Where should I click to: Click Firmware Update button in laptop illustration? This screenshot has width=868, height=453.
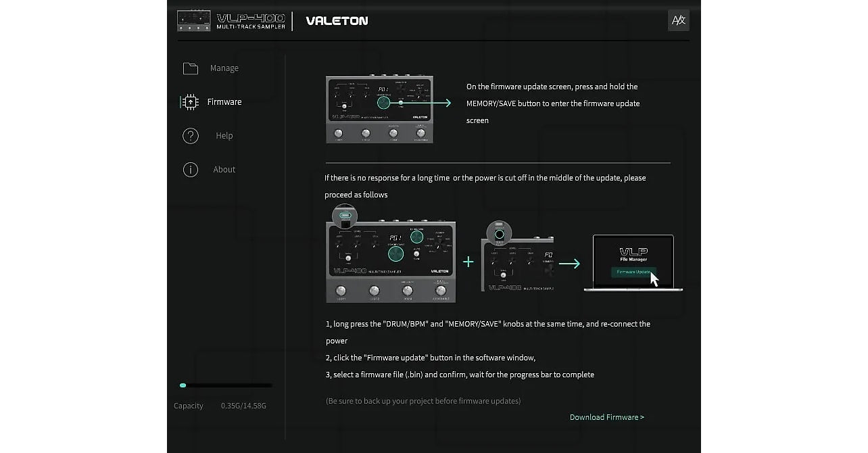(x=633, y=272)
